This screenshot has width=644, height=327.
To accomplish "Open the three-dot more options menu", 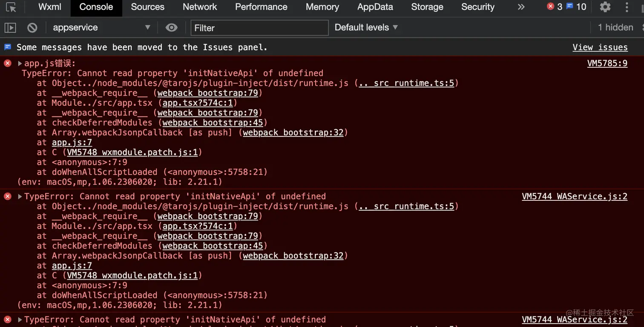I will pos(627,7).
